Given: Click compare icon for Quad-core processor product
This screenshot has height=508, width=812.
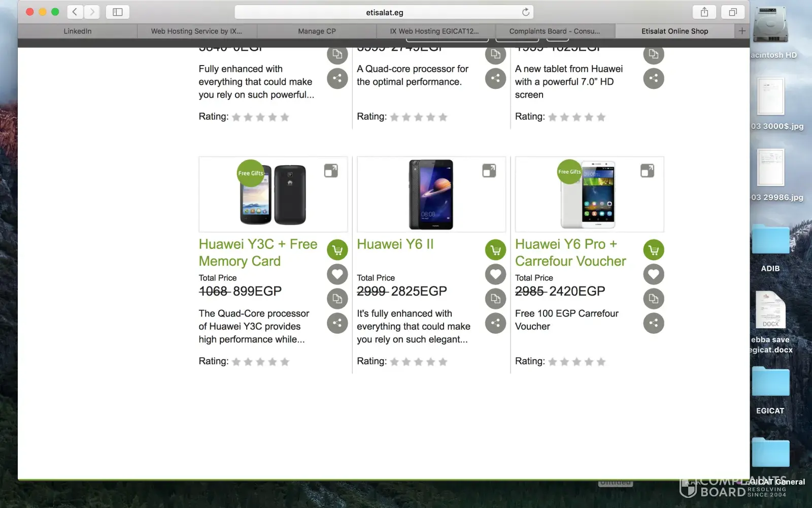Looking at the screenshot, I should click(x=496, y=54).
